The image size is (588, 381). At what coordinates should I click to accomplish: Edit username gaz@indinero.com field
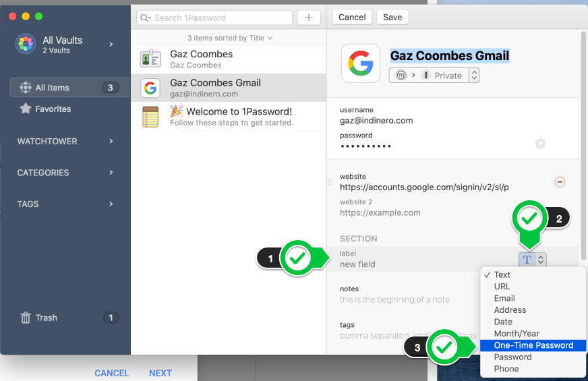[x=376, y=121]
